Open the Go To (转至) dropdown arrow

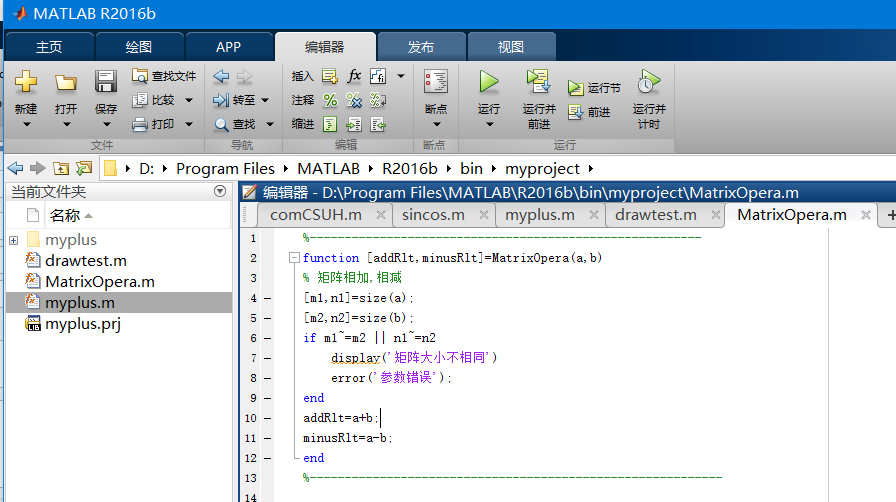(265, 100)
